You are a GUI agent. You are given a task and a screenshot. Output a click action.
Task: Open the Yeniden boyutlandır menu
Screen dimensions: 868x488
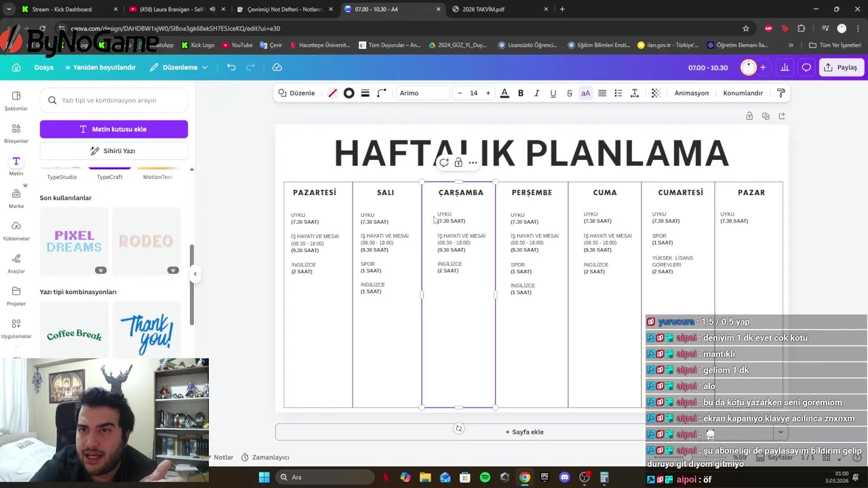tap(100, 67)
